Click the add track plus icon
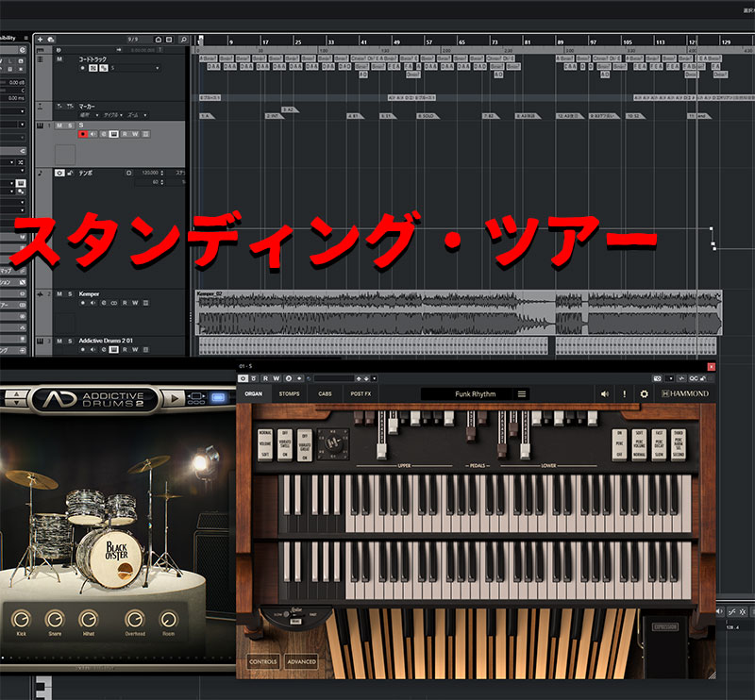755x700 pixels. pos(41,39)
